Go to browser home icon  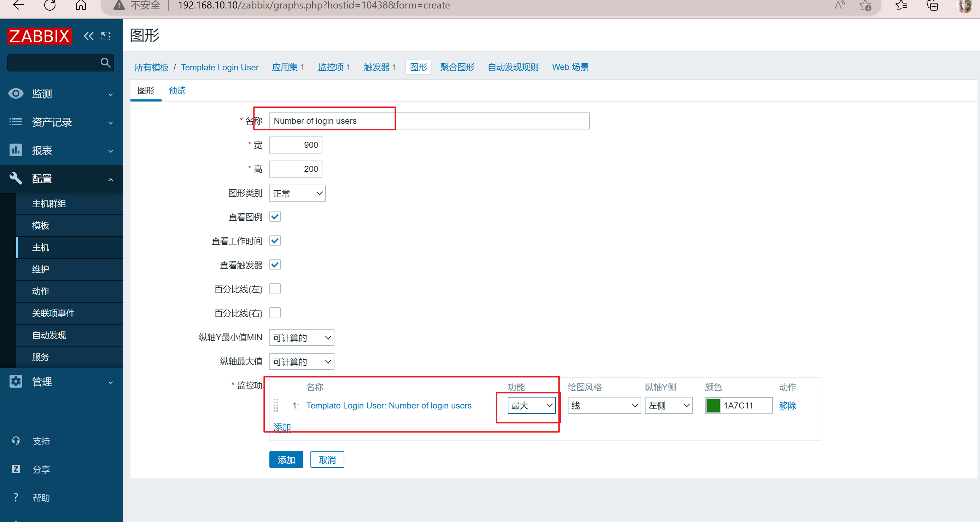[x=81, y=5]
